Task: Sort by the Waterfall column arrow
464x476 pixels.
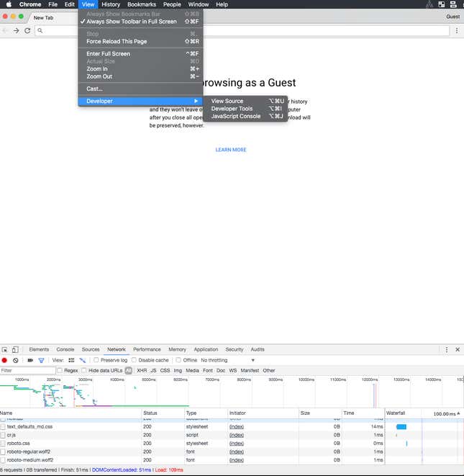Action: click(x=458, y=413)
